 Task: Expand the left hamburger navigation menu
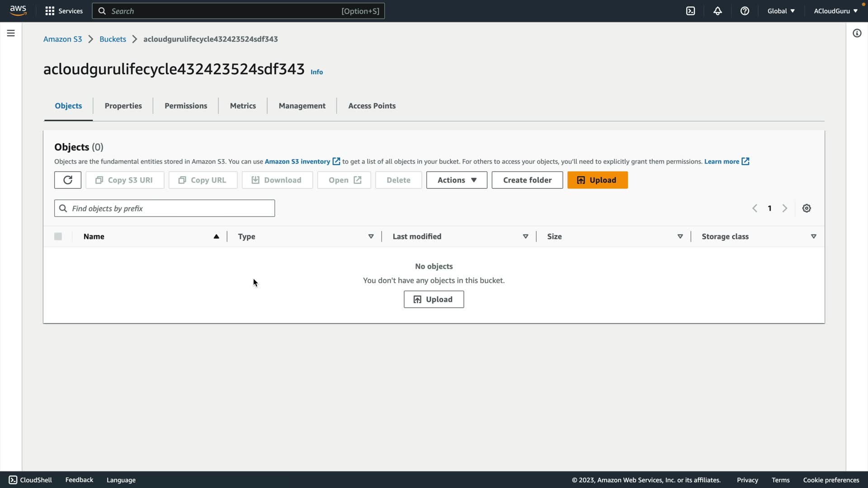pyautogui.click(x=11, y=33)
